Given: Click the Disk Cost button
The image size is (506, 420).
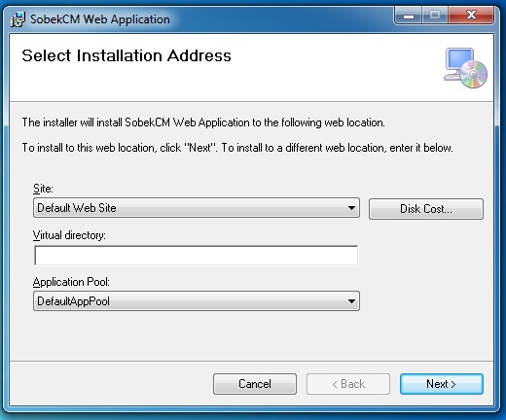Looking at the screenshot, I should point(426,209).
